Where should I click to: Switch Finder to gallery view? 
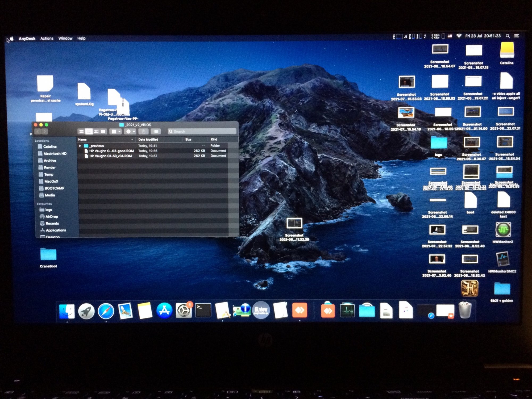click(103, 132)
